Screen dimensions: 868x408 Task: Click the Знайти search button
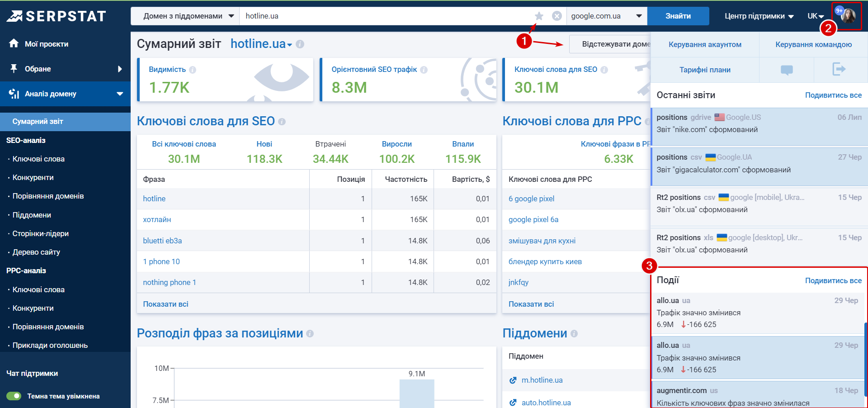tap(678, 16)
